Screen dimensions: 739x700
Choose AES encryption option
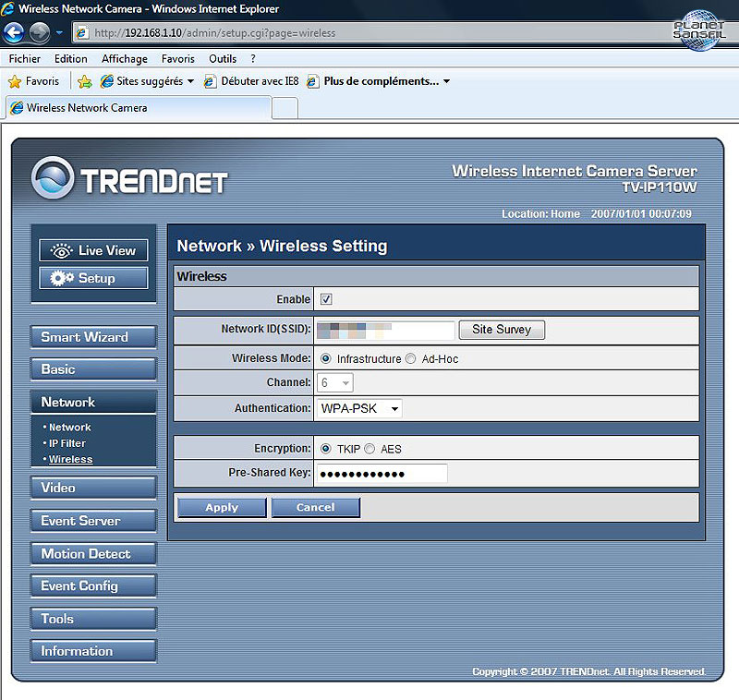[x=369, y=449]
